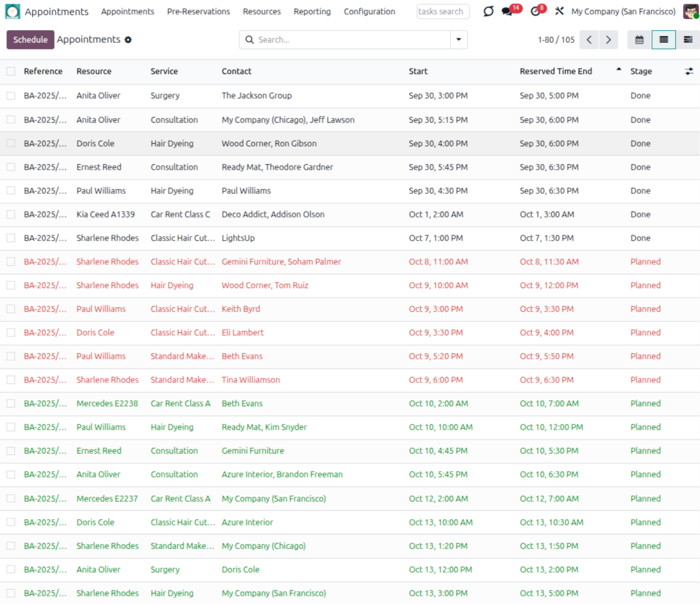Switch to calendar view

point(639,40)
